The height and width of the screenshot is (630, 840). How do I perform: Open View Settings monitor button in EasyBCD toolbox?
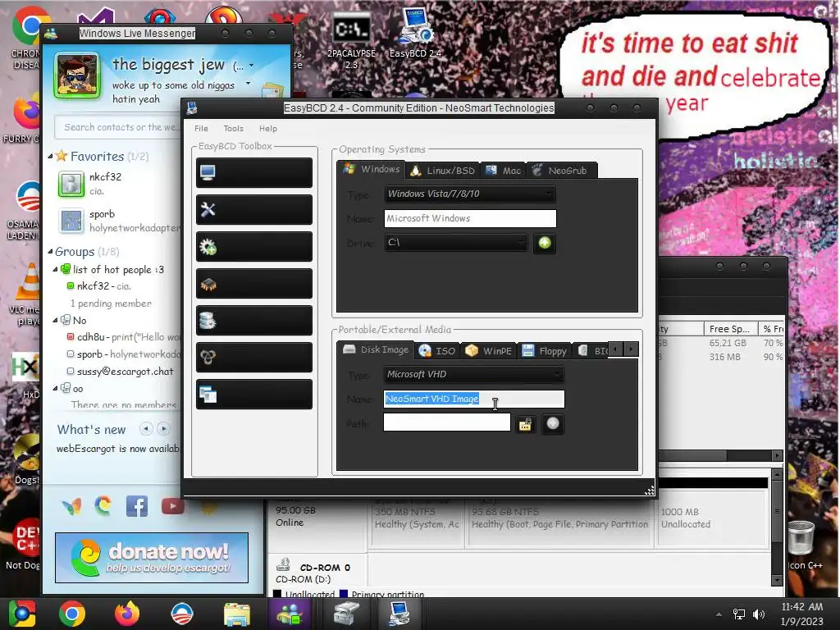[x=254, y=172]
